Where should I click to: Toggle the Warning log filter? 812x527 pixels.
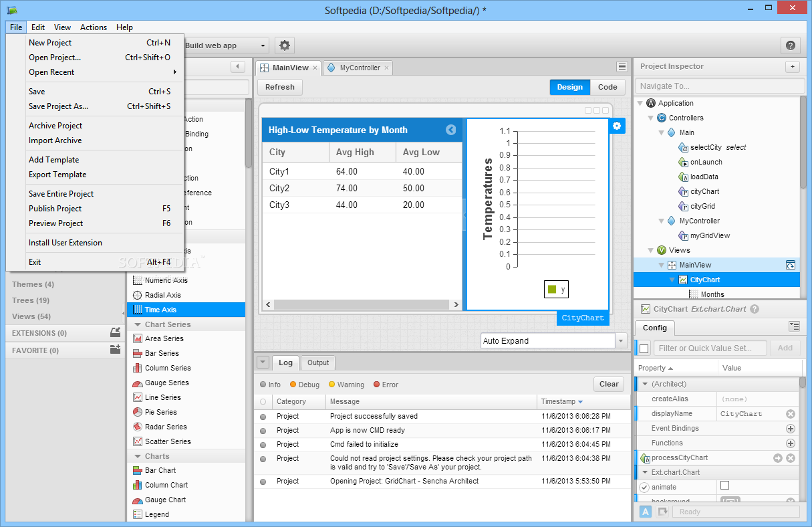point(346,385)
